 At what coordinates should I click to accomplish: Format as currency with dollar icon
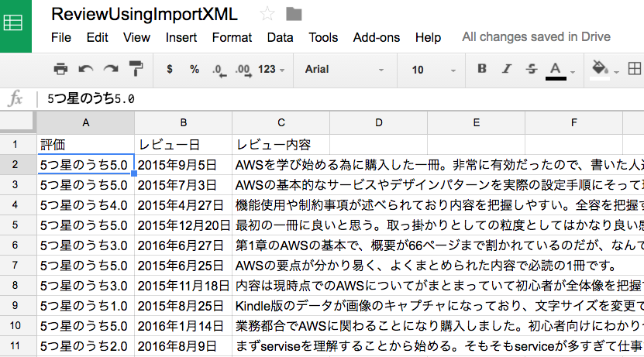pyautogui.click(x=170, y=69)
